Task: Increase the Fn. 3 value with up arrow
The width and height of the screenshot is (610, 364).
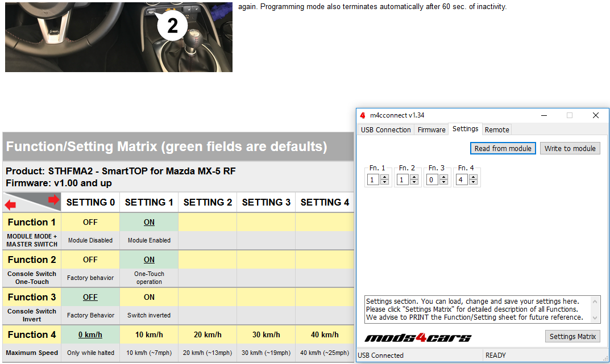Action: point(444,177)
